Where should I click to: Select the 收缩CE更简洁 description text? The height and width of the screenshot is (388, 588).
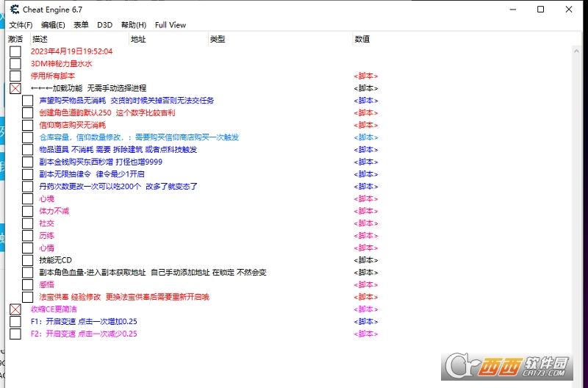pos(54,309)
